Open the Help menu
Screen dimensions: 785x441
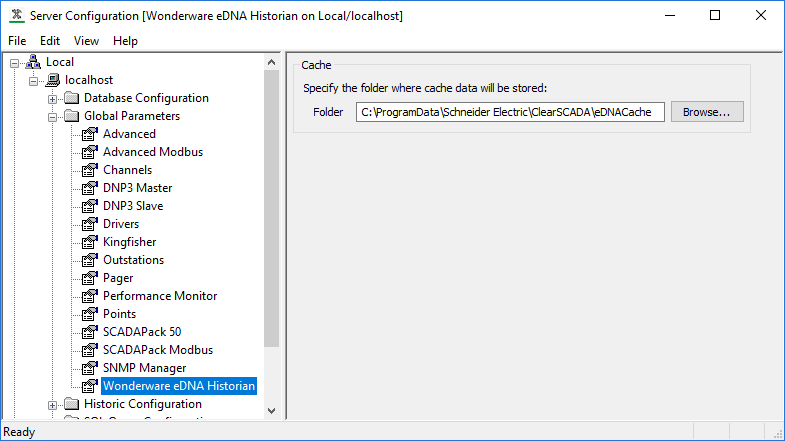pyautogui.click(x=125, y=41)
